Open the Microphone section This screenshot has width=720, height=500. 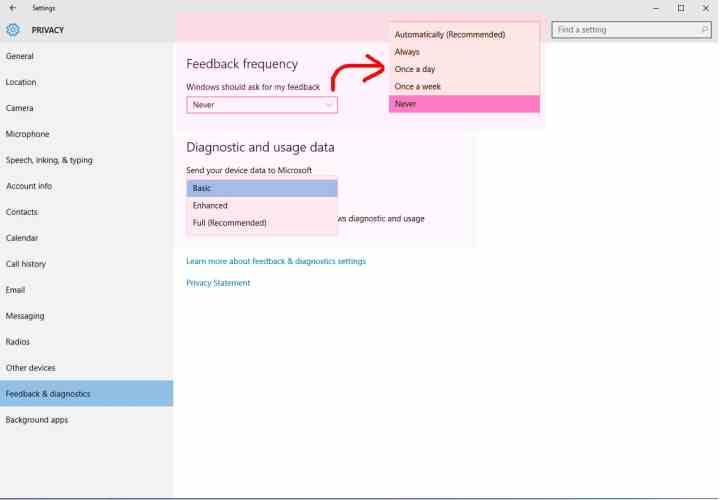click(x=86, y=134)
